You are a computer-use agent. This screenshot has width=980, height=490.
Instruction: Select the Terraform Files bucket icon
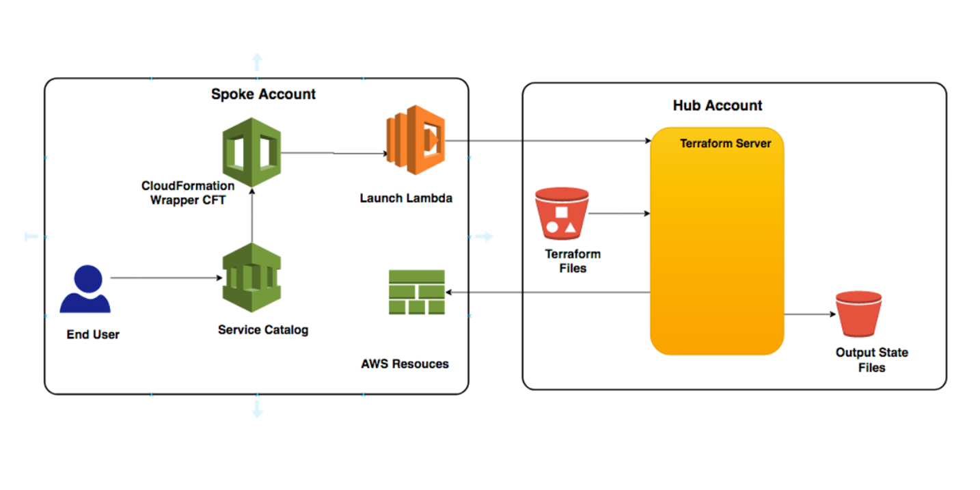point(562,213)
